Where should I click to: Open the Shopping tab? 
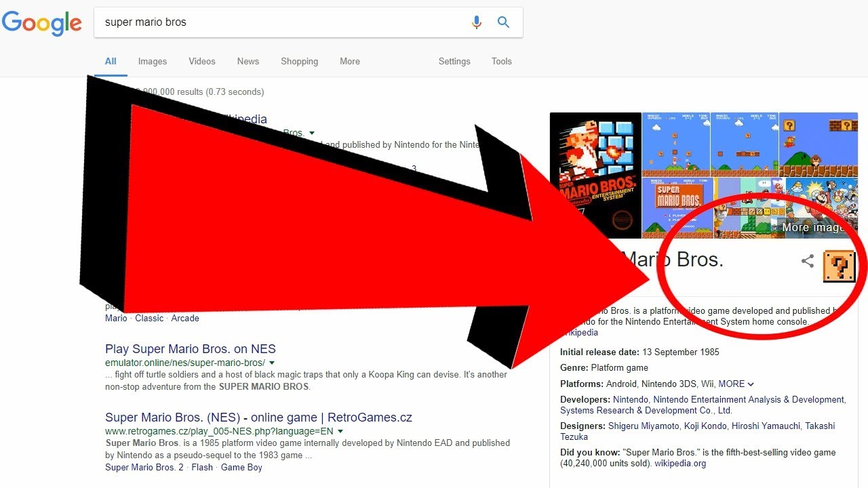(300, 61)
